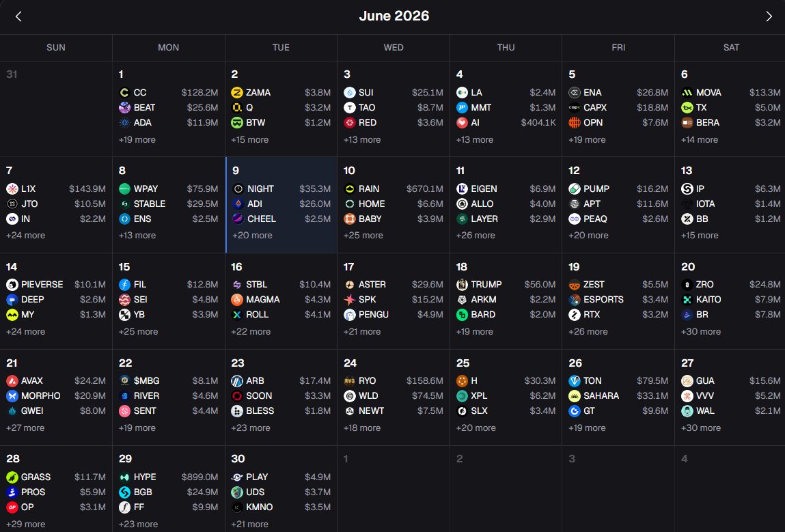Click the MOVA token icon on June 6
Image resolution: width=785 pixels, height=532 pixels.
click(687, 93)
